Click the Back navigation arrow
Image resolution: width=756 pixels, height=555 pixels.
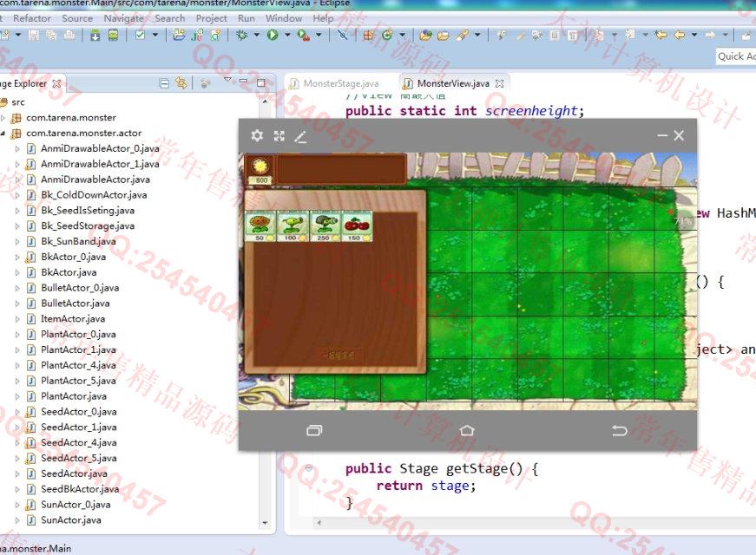(680, 35)
